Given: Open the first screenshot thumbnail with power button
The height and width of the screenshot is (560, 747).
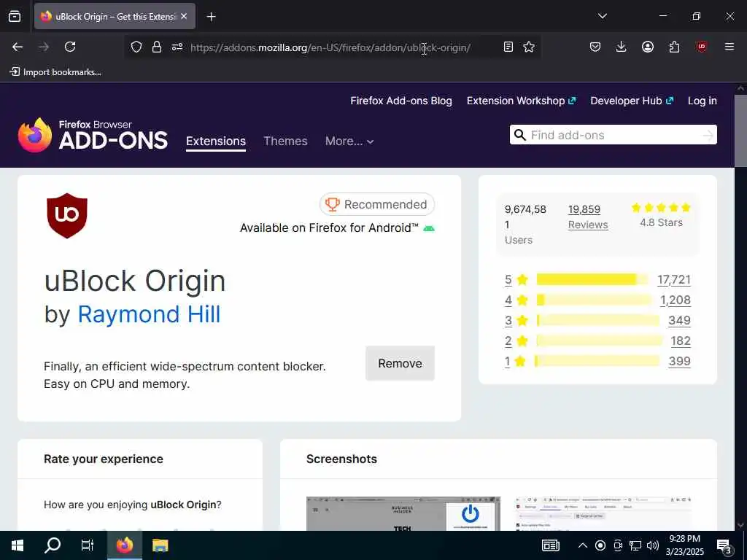Looking at the screenshot, I should point(403,514).
